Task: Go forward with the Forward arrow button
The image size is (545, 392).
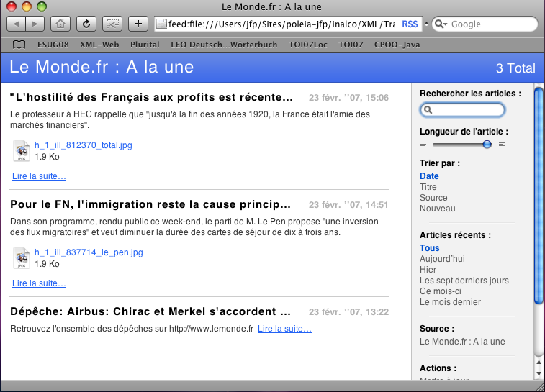Action: [x=35, y=24]
